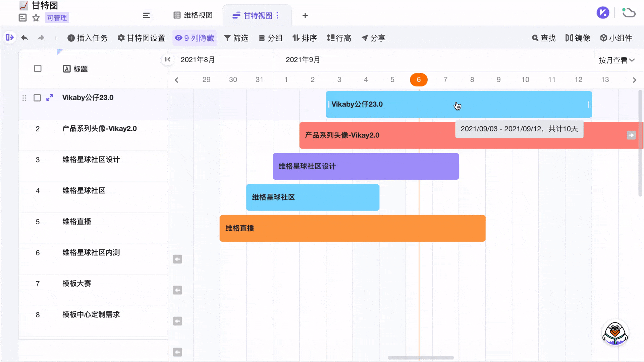Click the left chevron to go back in timeline
The height and width of the screenshot is (362, 644).
[x=176, y=80]
